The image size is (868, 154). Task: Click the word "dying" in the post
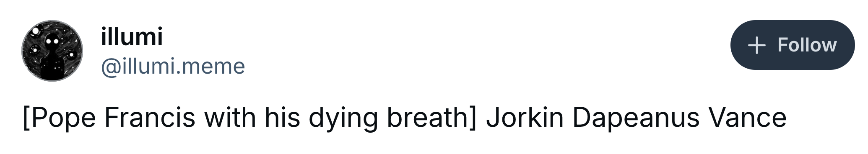coord(343,119)
